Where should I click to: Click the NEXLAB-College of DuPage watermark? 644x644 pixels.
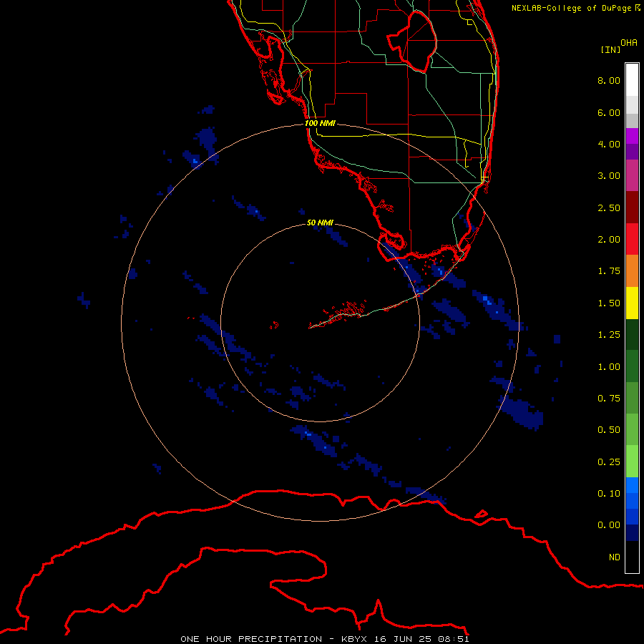coord(576,8)
